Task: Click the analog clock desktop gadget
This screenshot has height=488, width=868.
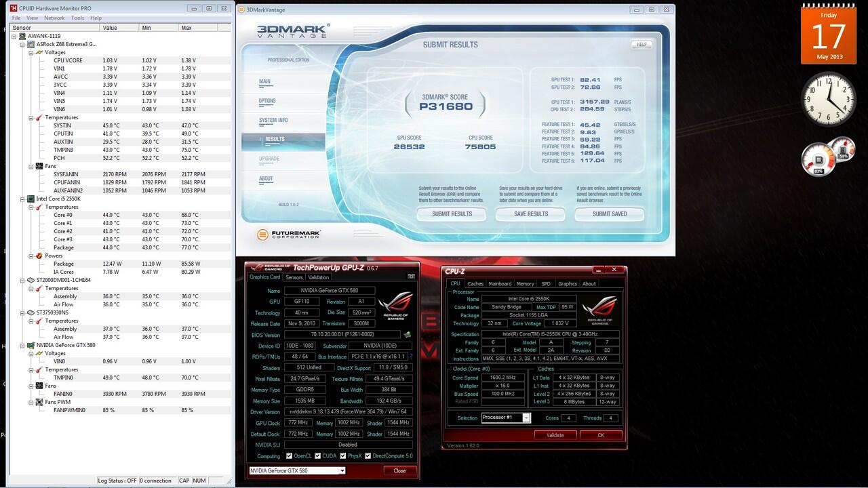Action: coord(828,99)
